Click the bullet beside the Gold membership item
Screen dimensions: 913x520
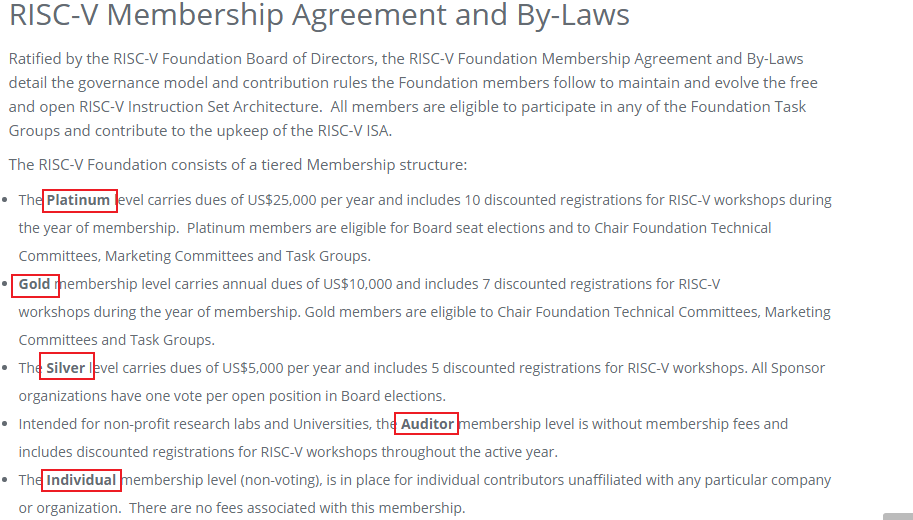(5, 284)
